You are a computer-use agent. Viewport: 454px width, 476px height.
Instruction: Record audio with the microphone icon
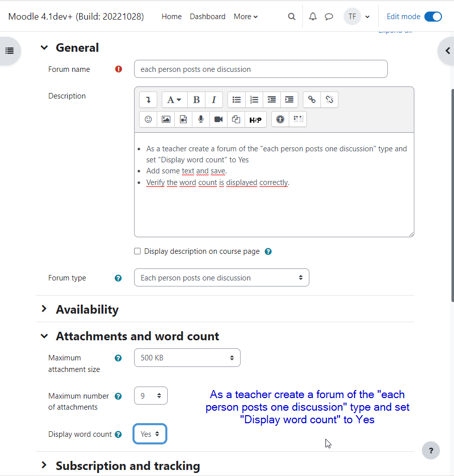tap(201, 119)
